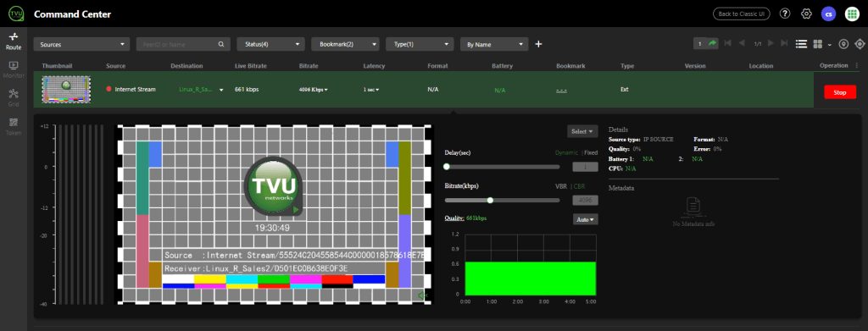868x331 pixels.
Task: Click the bookmark dashes in stream row
Action: click(561, 90)
